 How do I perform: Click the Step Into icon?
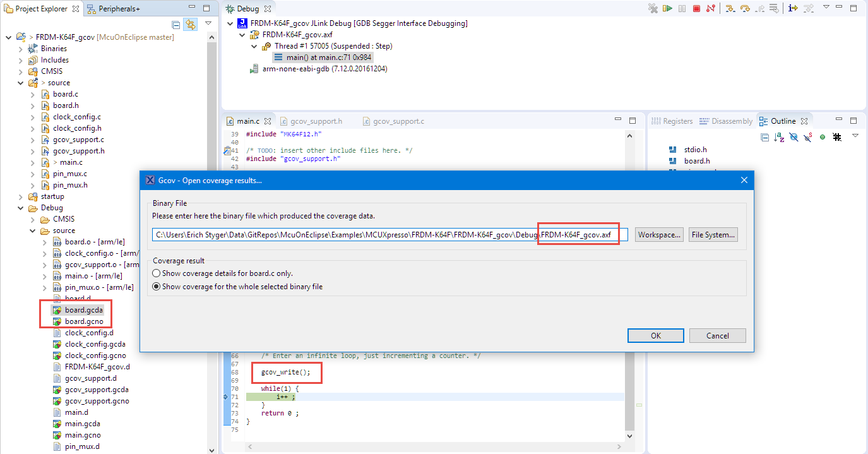(730, 9)
